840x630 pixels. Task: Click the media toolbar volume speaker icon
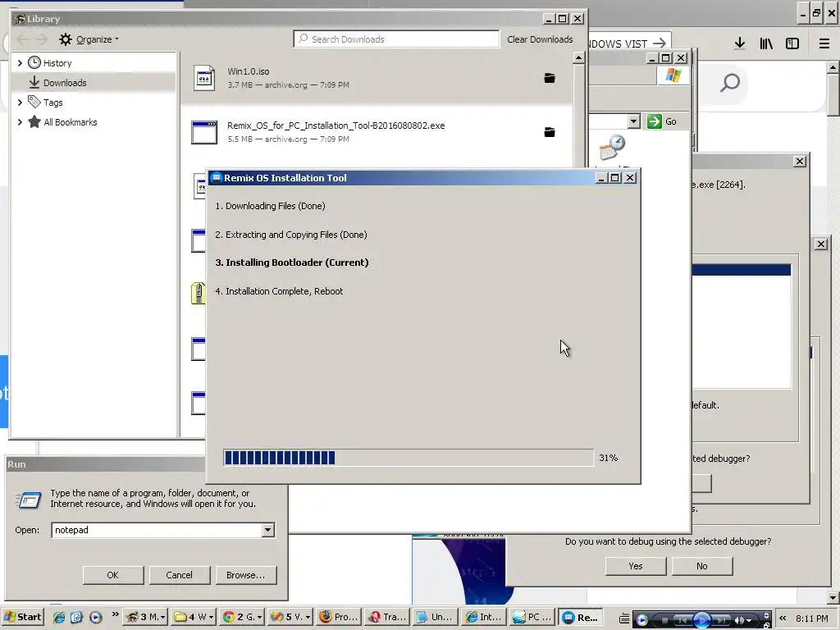[x=739, y=620]
